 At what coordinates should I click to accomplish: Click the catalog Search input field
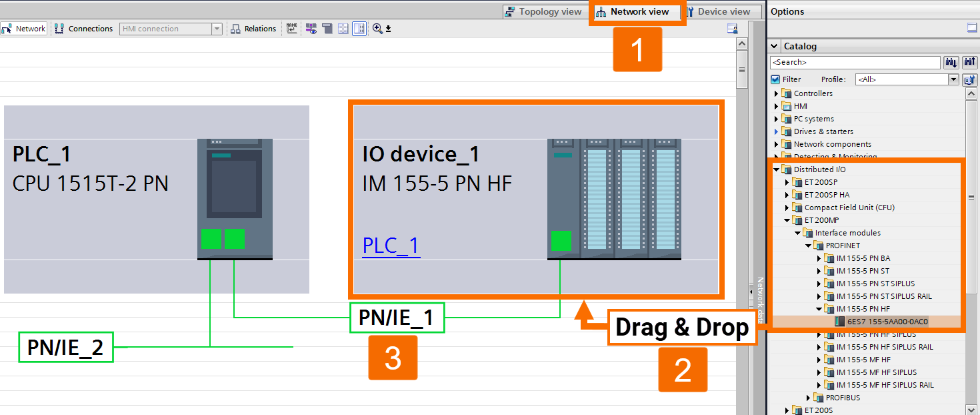[855, 62]
